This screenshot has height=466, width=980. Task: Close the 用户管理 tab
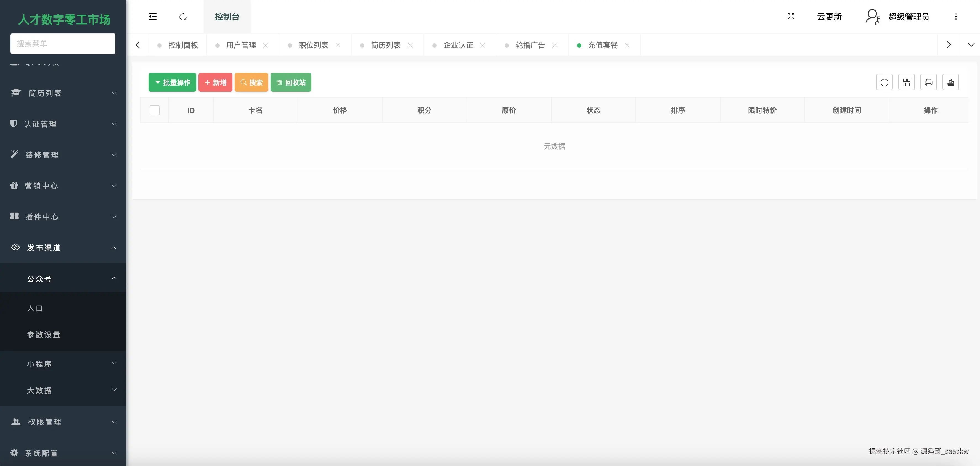pyautogui.click(x=266, y=45)
